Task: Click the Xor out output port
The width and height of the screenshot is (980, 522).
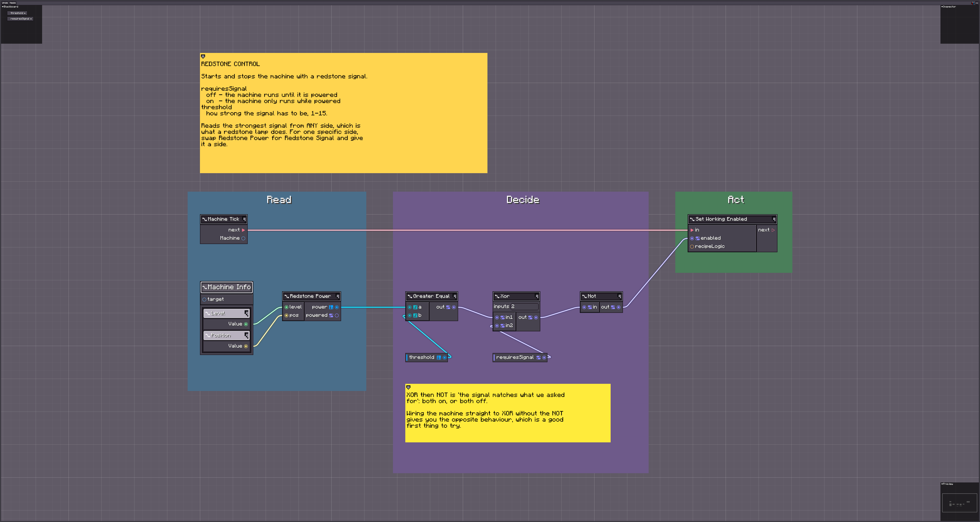Action: [536, 318]
